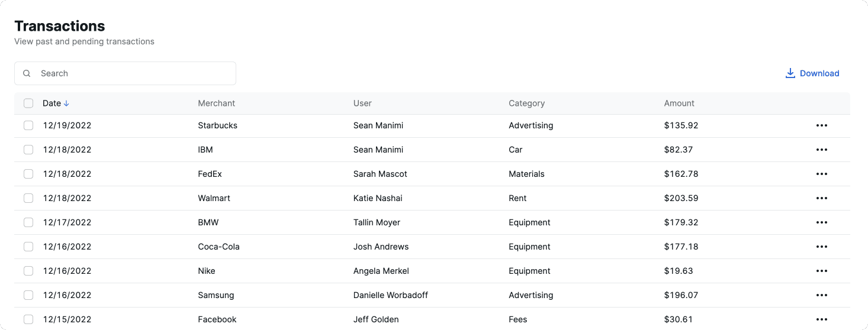Click user Josh Andrews
Viewport: 868px width, 330px height.
[381, 247]
